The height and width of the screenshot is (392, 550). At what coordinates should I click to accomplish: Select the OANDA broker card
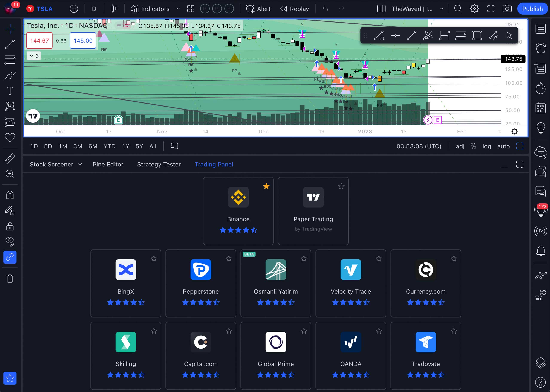pos(351,356)
